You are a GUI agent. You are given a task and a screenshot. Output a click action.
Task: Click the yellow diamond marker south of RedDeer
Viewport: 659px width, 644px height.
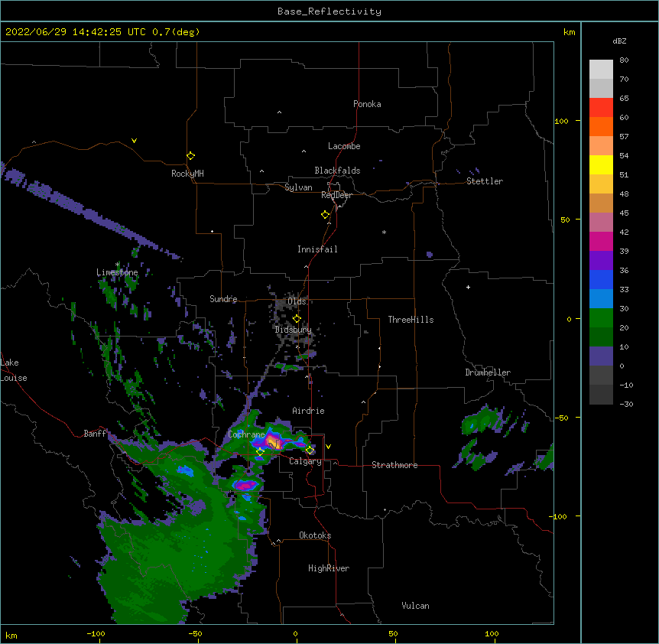(x=325, y=215)
